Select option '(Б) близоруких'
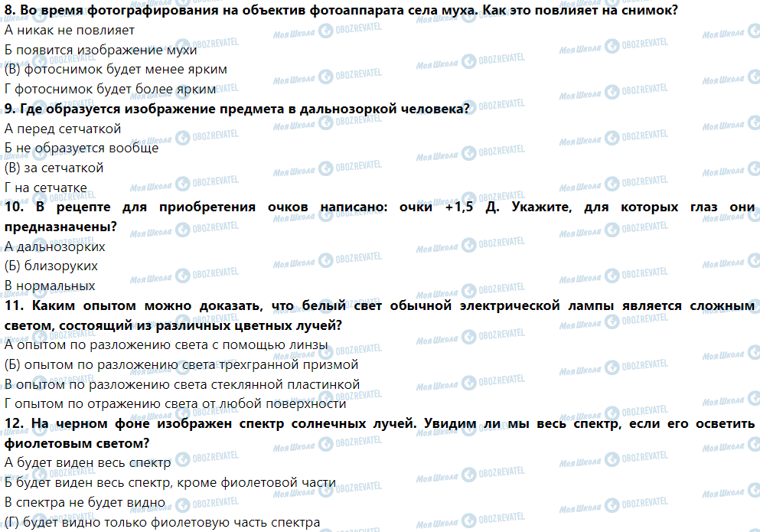 [51, 266]
